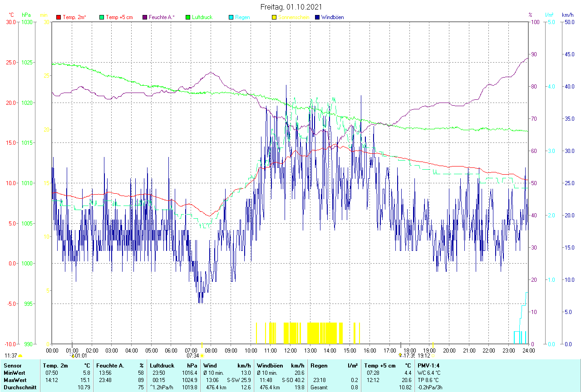581x392 pixels.
Task: Click the 'MinWert' row label
Action: 14,373
